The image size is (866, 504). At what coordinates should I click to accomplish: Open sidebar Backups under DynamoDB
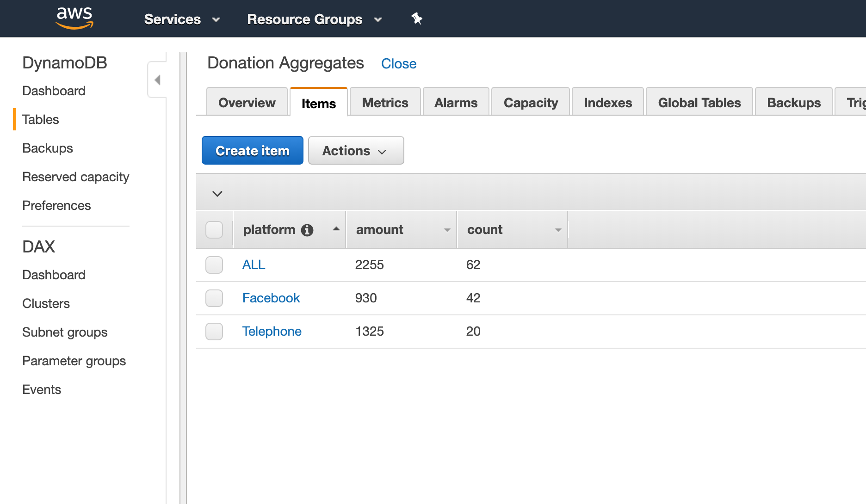[x=48, y=148]
